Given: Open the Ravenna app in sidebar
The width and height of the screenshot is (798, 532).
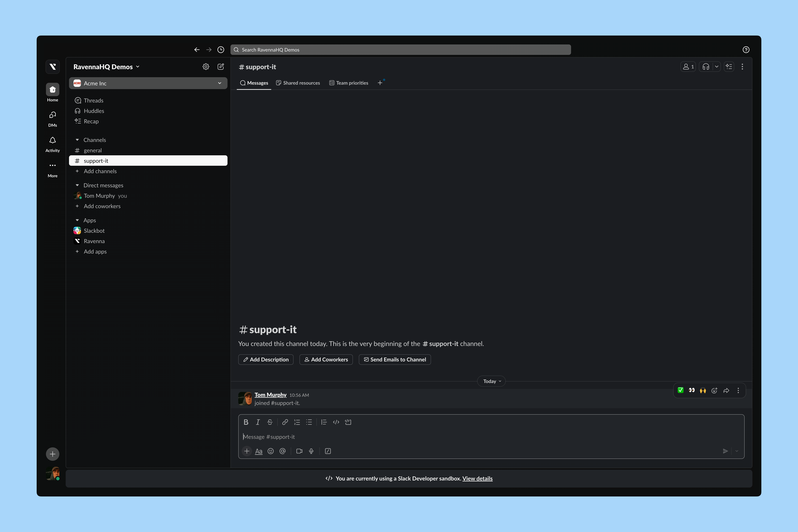Looking at the screenshot, I should click(94, 241).
